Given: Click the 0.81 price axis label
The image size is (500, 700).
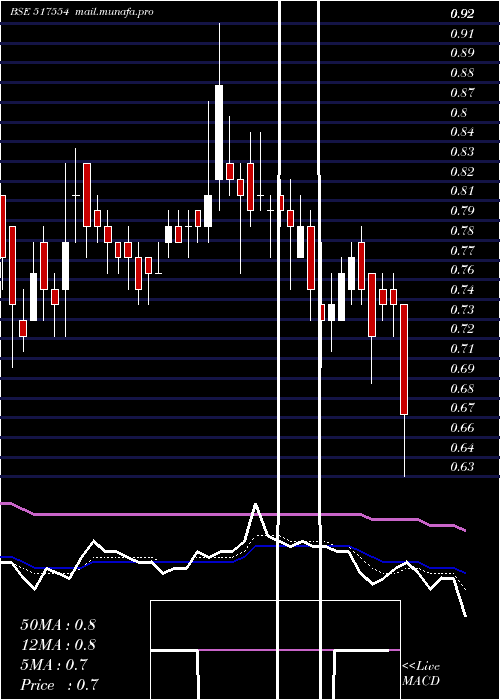Looking at the screenshot, I should 462,191.
